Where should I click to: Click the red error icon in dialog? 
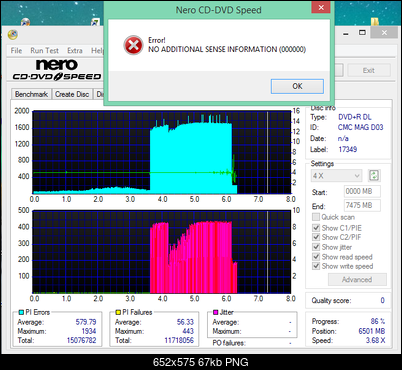133,45
